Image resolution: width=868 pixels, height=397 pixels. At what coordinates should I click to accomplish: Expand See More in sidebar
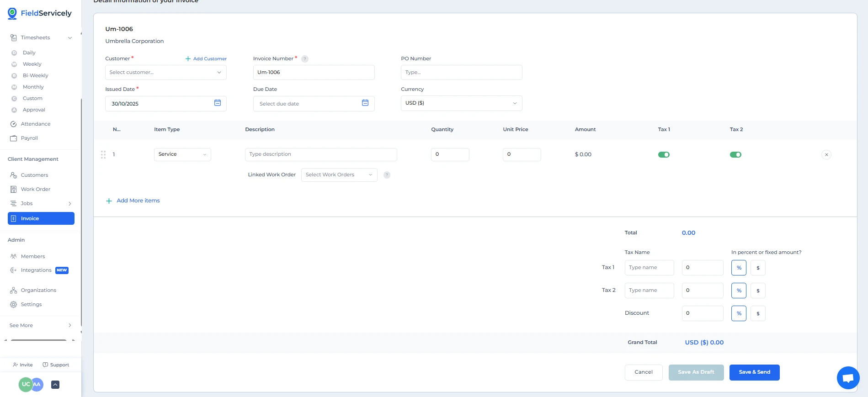tap(41, 325)
